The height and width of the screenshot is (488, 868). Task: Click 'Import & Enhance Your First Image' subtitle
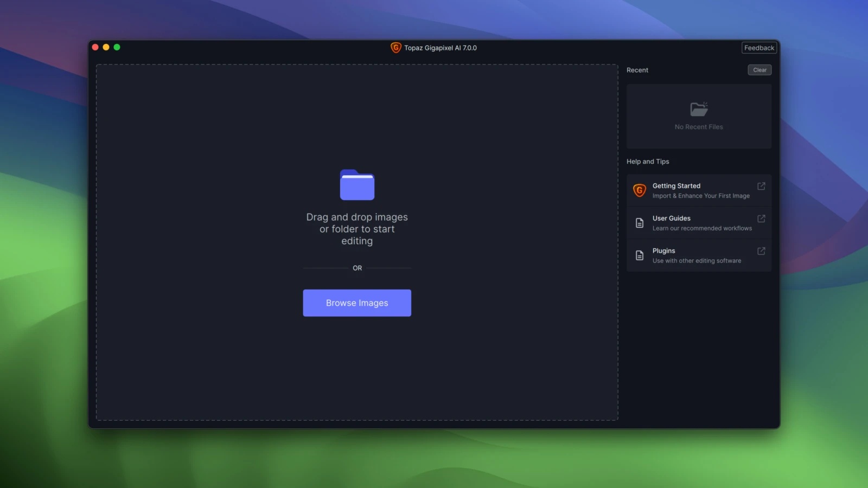[701, 196]
